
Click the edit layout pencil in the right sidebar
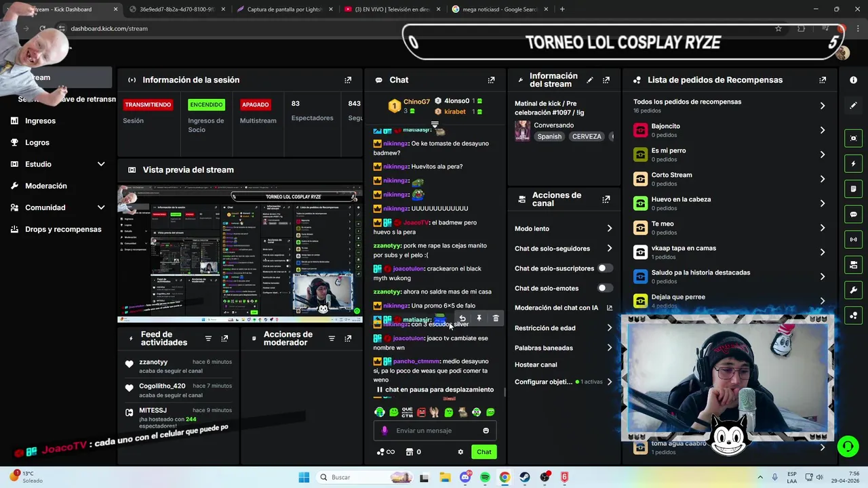(x=853, y=106)
